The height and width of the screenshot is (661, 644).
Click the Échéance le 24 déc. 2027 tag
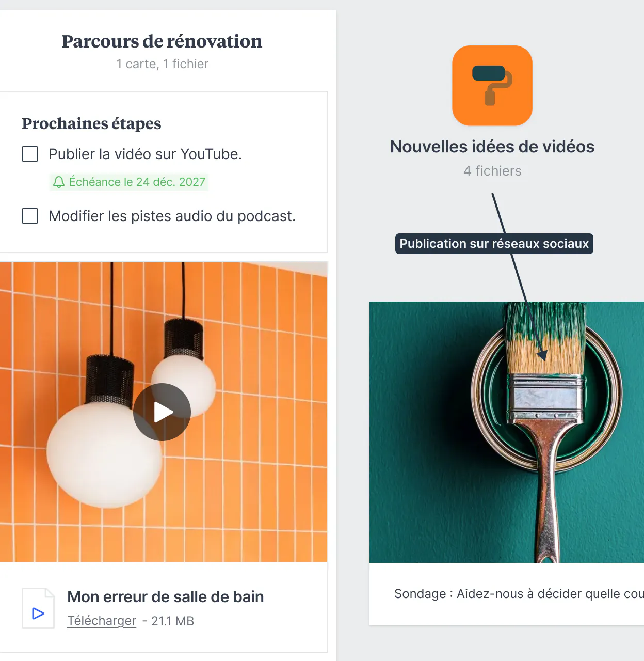coord(129,182)
